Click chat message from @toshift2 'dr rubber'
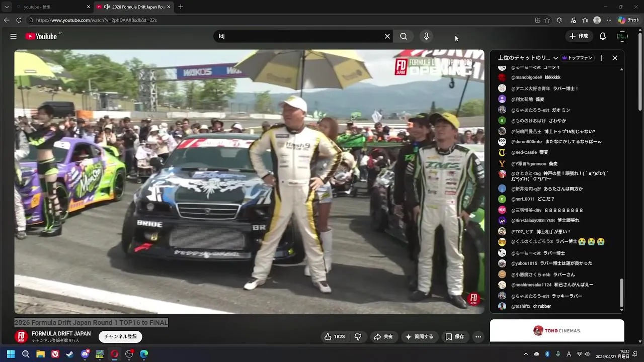This screenshot has height=362, width=644. coord(531,306)
